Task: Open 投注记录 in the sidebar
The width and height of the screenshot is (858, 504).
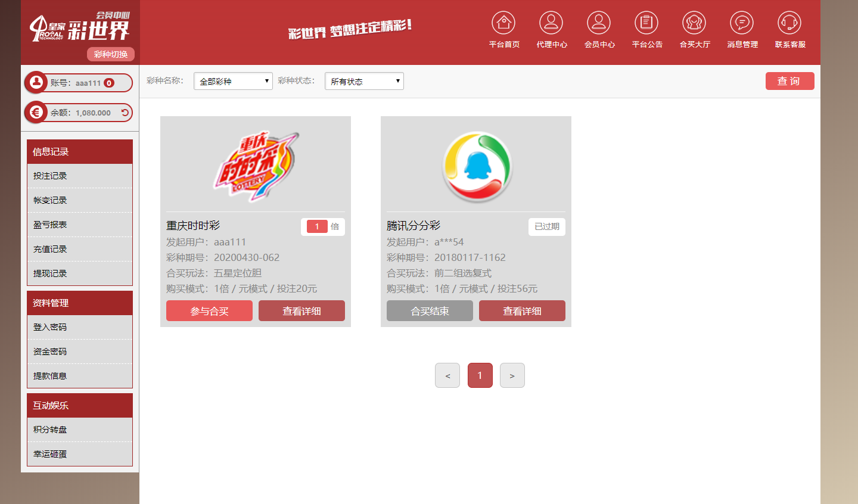Action: (50, 176)
